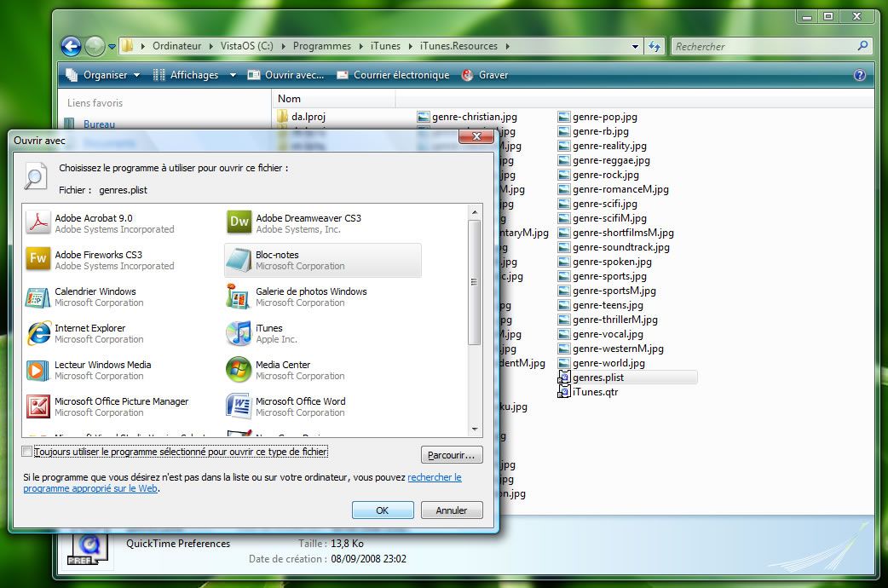The height and width of the screenshot is (588, 888).
Task: Choose the Calendrier Windows icon
Action: (38, 297)
